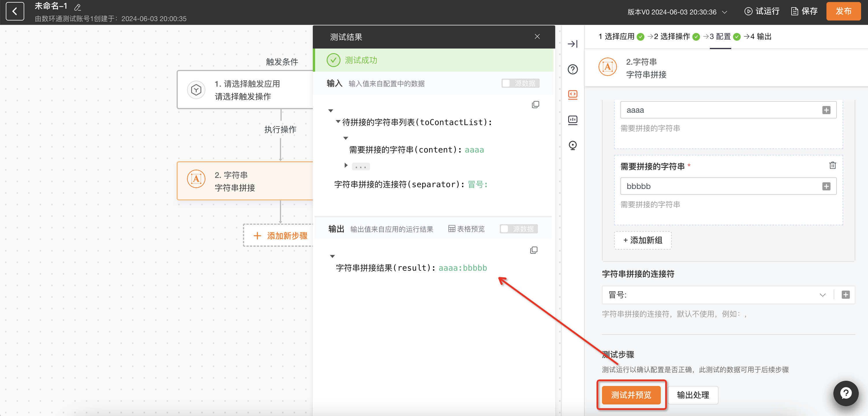This screenshot has height=416, width=868.
Task: Click the 字符串 app icon in panel header
Action: [x=607, y=67]
